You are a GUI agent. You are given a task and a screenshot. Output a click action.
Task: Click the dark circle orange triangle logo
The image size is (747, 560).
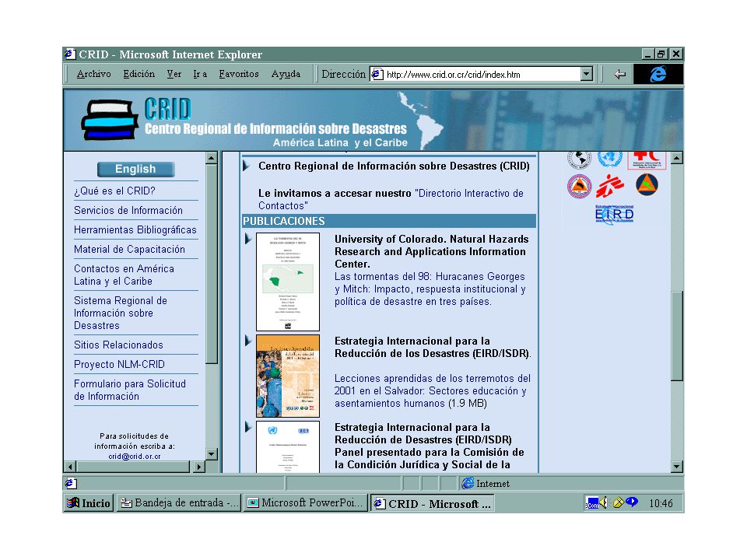647,185
